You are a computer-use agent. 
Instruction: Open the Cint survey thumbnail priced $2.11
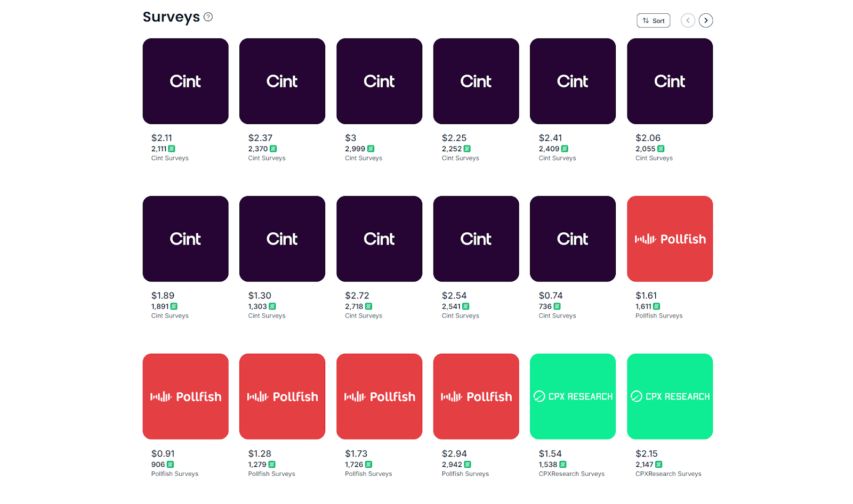click(186, 81)
